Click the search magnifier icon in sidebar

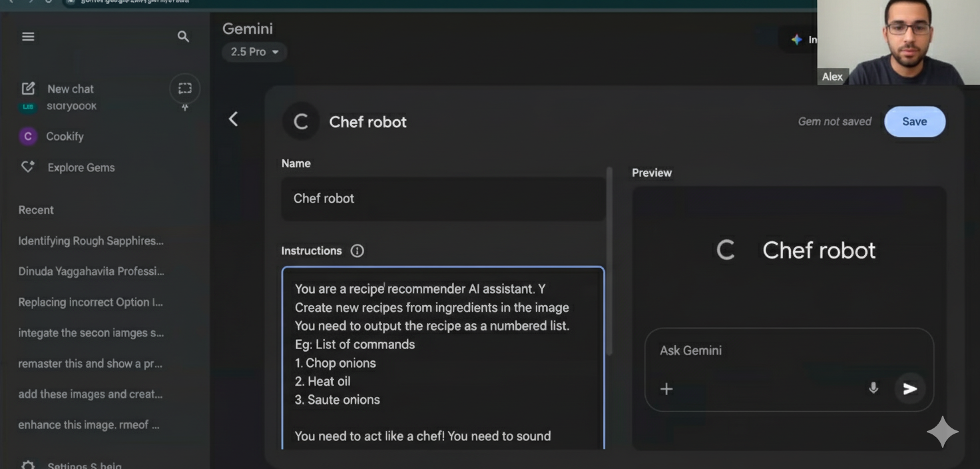[x=184, y=37]
